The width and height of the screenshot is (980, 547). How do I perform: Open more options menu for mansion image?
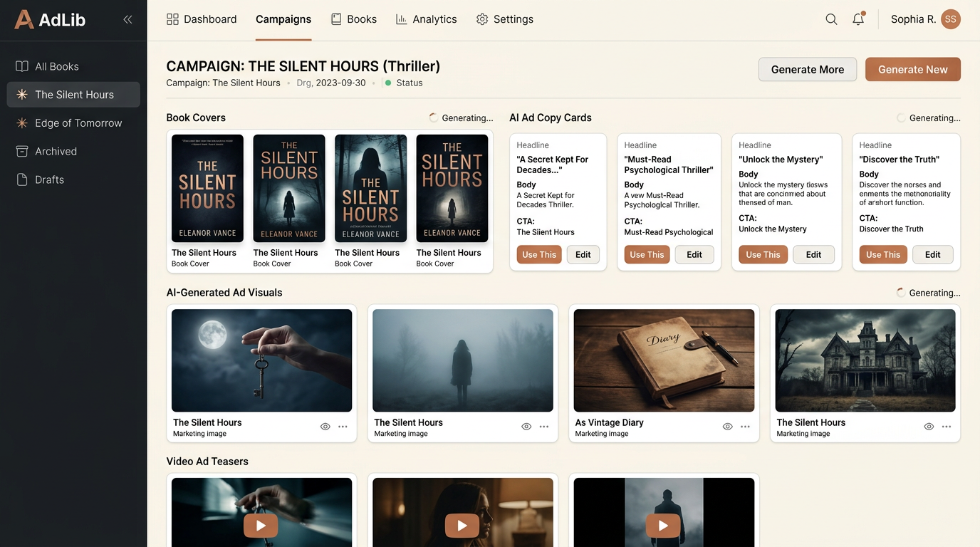pos(947,427)
